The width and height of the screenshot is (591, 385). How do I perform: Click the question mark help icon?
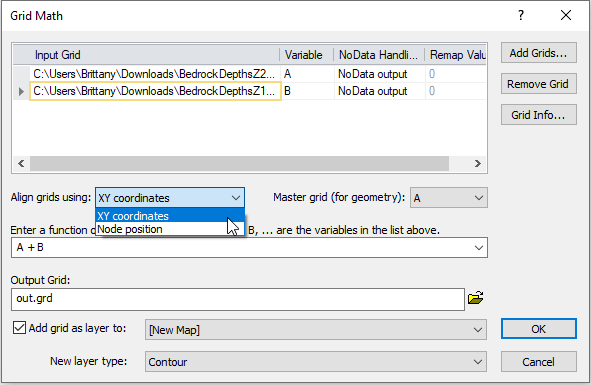point(521,15)
